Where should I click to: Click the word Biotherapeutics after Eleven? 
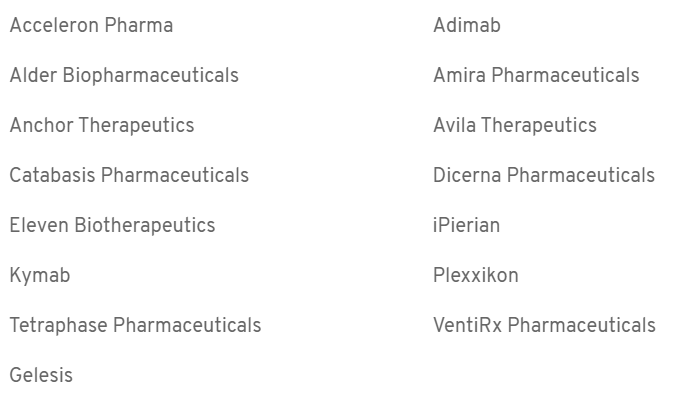pyautogui.click(x=145, y=226)
